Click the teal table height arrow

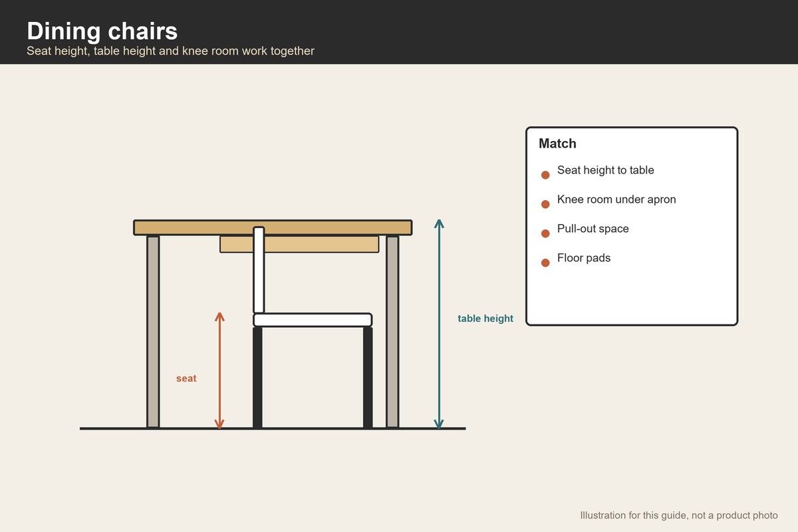pos(438,323)
